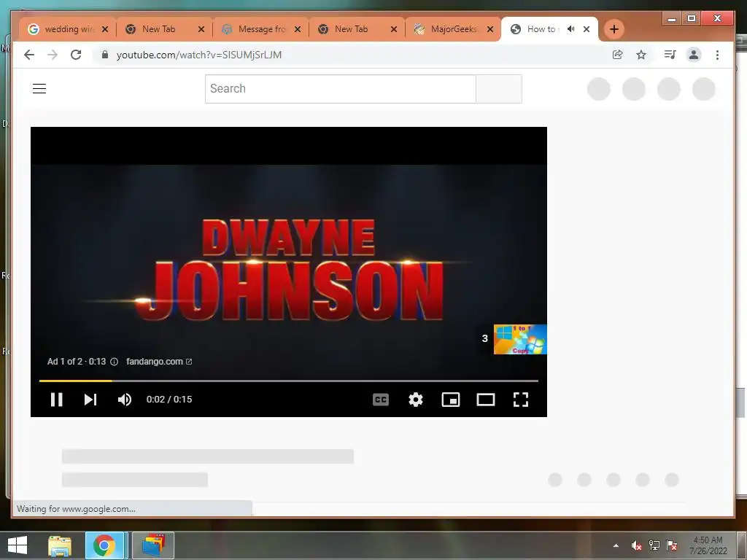
Task: Close the wedding tab
Action: click(105, 29)
